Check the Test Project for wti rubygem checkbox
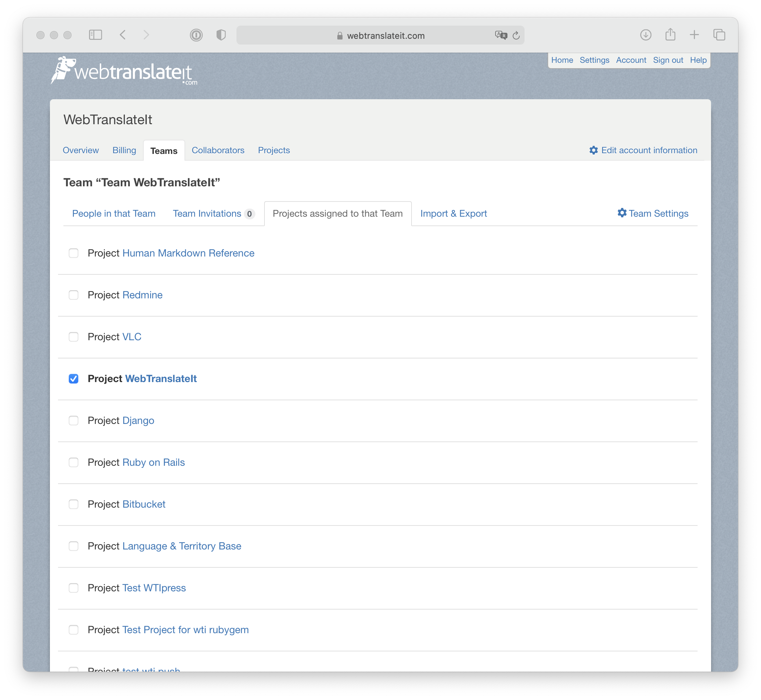Image resolution: width=761 pixels, height=700 pixels. 74,630
